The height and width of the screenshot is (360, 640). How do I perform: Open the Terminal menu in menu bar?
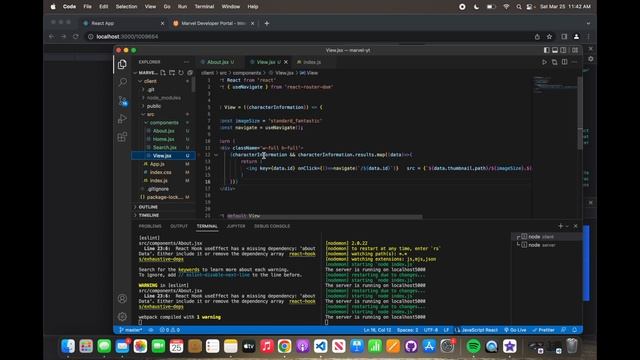click(204, 7)
